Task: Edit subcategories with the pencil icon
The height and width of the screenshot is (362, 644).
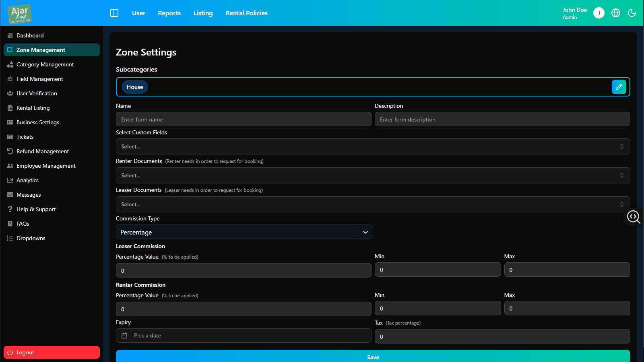Action: pyautogui.click(x=619, y=87)
